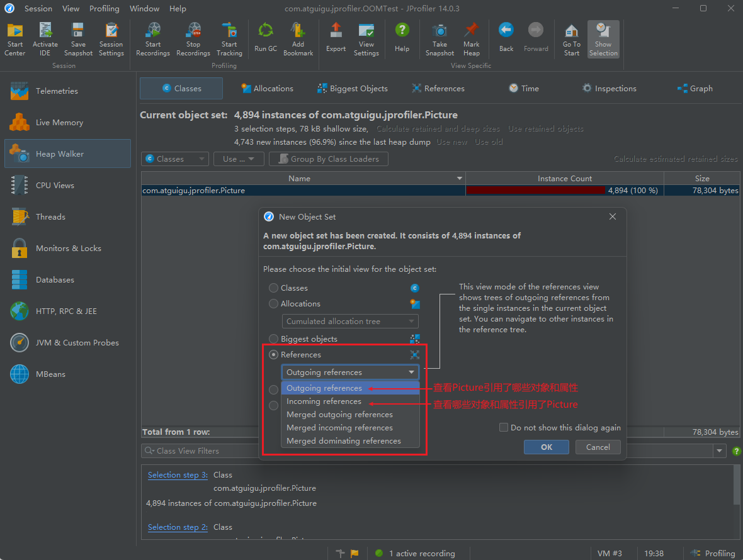Close the New Object Set dialog
The image size is (743, 560).
[613, 216]
